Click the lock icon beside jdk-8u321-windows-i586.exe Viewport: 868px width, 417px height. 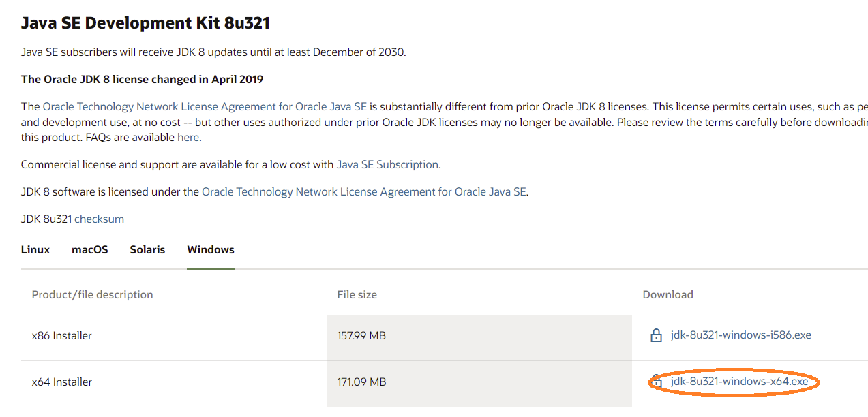(656, 335)
